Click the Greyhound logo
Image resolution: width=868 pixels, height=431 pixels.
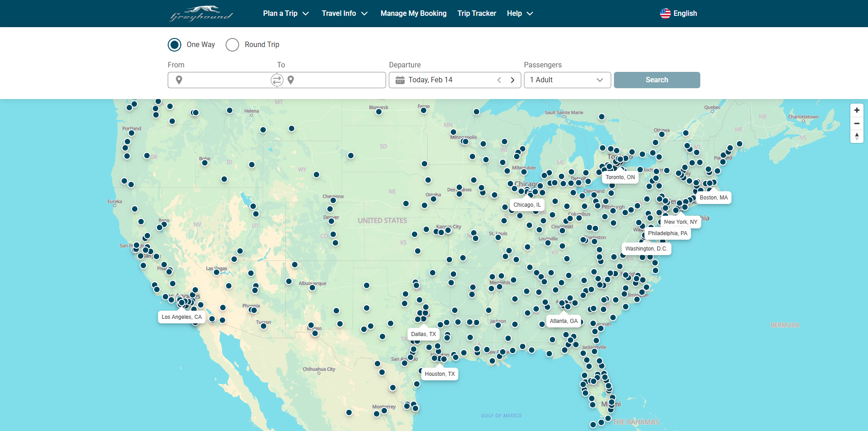pos(201,14)
